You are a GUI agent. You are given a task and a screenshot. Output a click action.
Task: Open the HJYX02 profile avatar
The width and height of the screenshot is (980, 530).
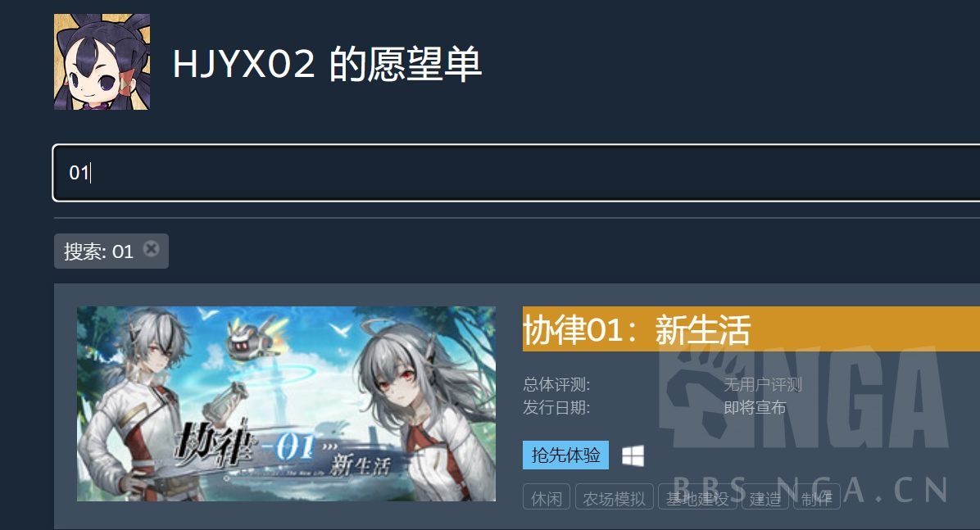click(102, 62)
